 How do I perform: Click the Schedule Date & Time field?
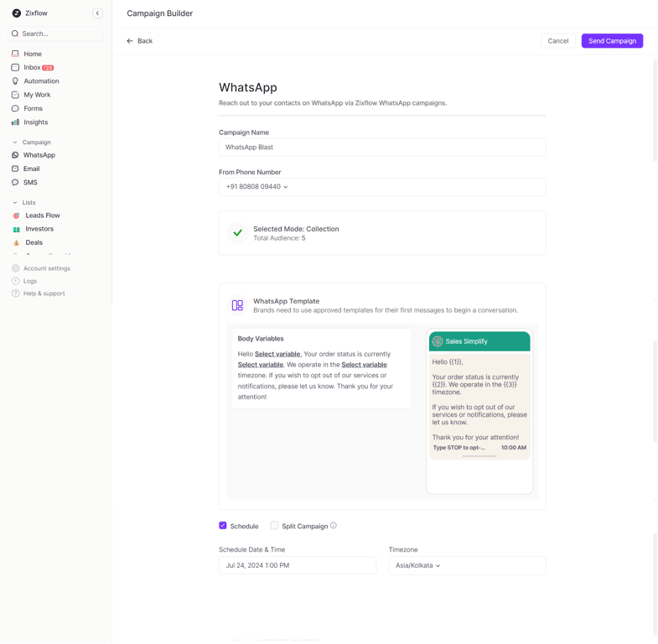coord(298,565)
